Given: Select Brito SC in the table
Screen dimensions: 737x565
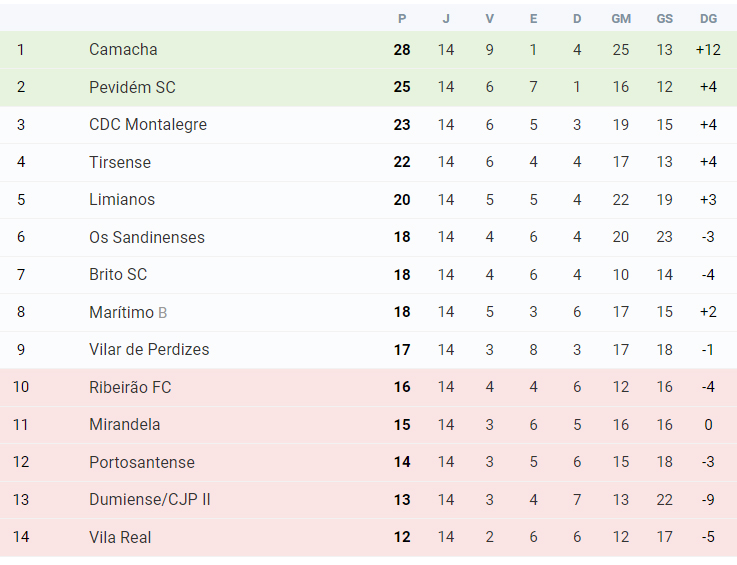Looking at the screenshot, I should coord(118,275).
